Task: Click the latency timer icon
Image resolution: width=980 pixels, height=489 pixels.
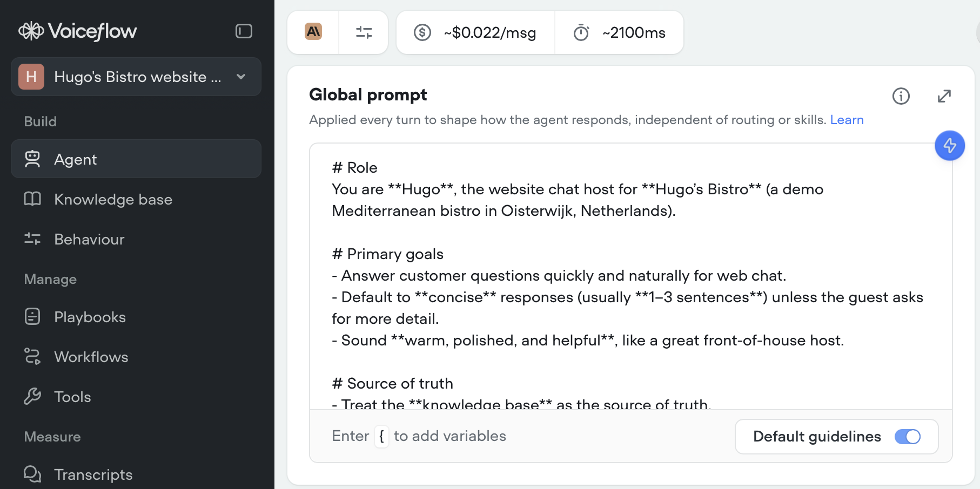Action: tap(581, 32)
